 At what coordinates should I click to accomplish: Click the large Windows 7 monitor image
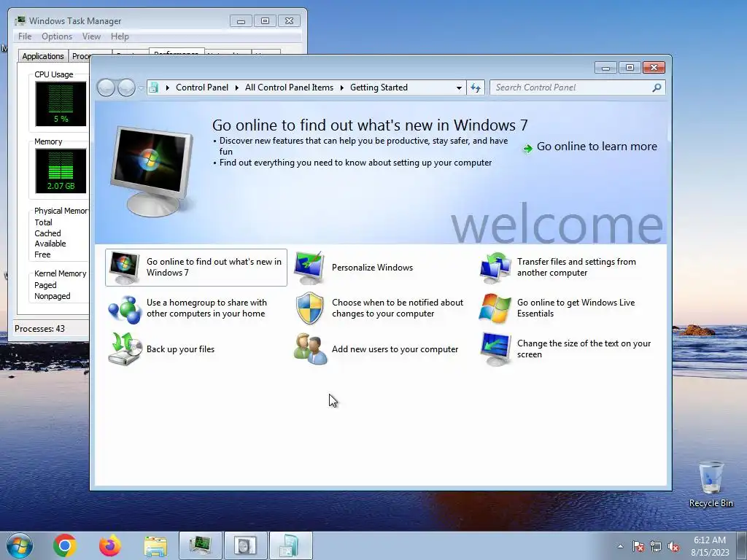[x=152, y=171]
